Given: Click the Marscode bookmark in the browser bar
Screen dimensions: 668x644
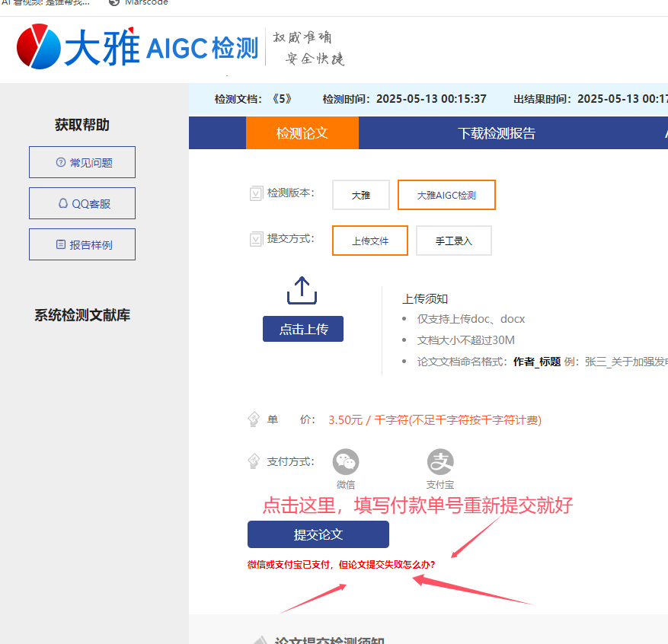Looking at the screenshot, I should click(x=139, y=2).
